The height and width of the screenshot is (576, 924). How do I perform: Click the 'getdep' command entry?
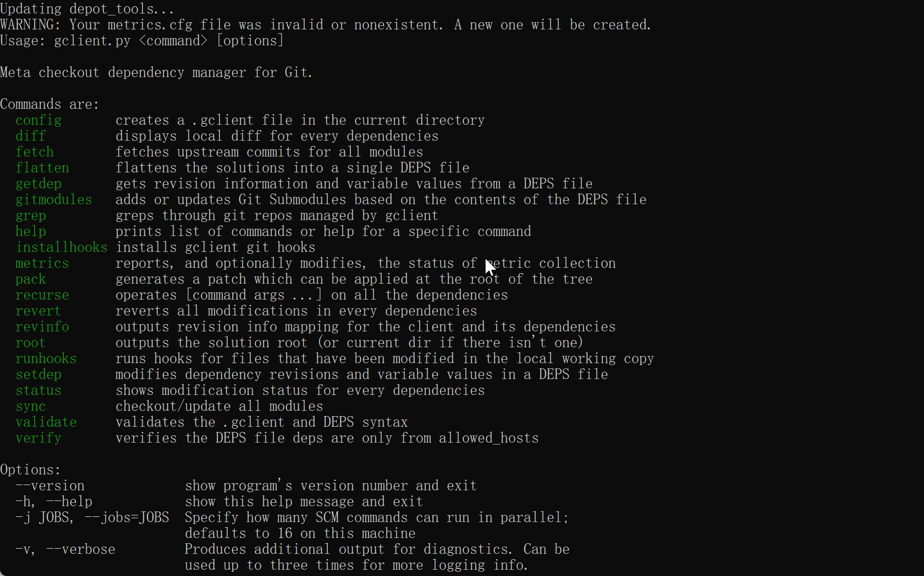(x=38, y=184)
